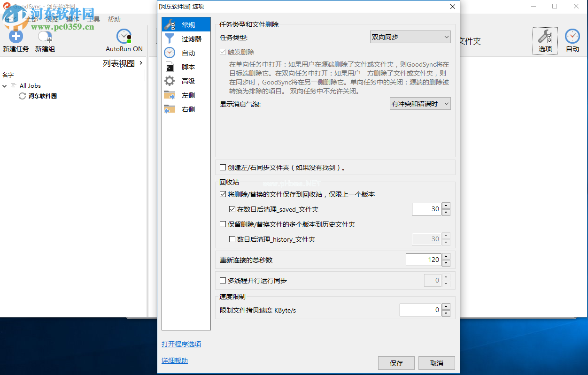The width and height of the screenshot is (588, 375).
Task: Select the 左侧 (Left side) folder icon
Action: (170, 95)
